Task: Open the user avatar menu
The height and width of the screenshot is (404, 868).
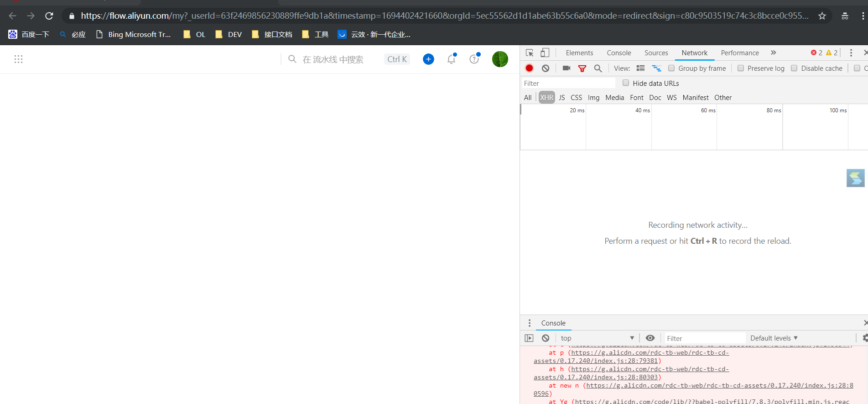Action: (500, 59)
